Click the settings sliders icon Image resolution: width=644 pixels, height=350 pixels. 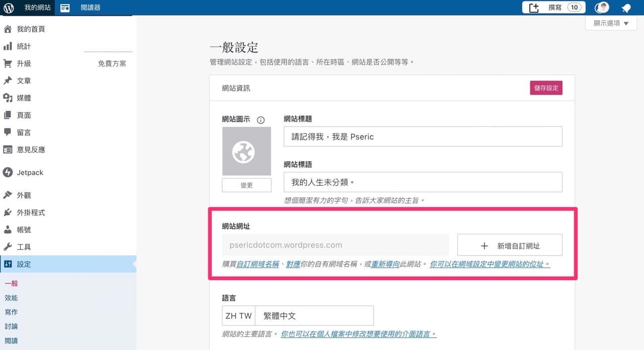[8, 264]
